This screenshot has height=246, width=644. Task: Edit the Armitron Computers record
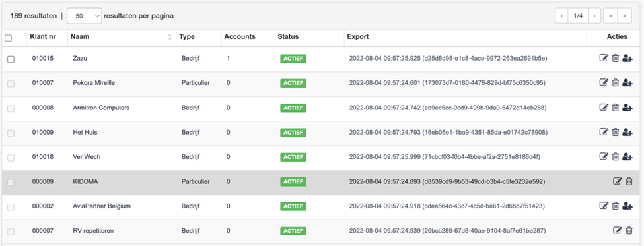click(x=603, y=108)
